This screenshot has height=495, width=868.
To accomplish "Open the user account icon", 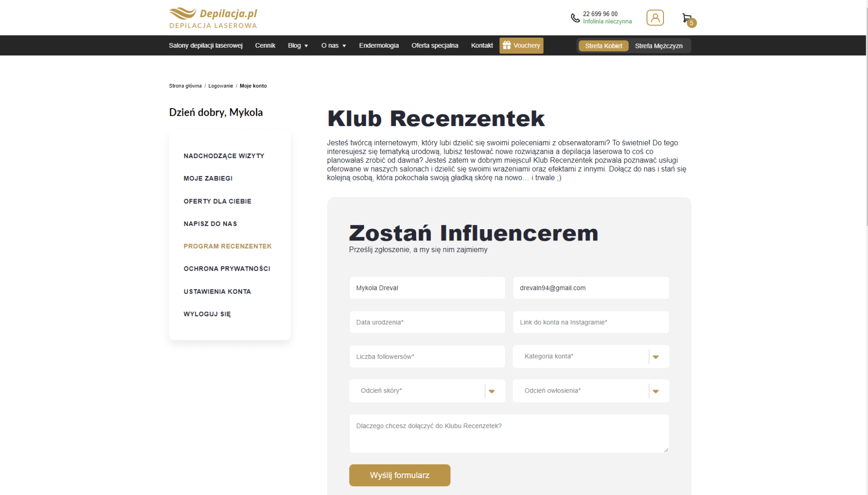I will pyautogui.click(x=655, y=18).
